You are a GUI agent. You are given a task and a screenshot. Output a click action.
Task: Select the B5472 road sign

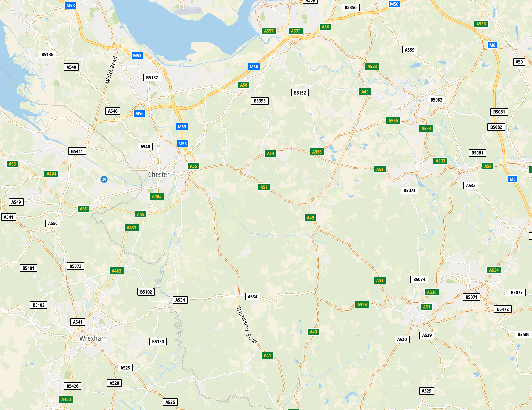click(503, 309)
